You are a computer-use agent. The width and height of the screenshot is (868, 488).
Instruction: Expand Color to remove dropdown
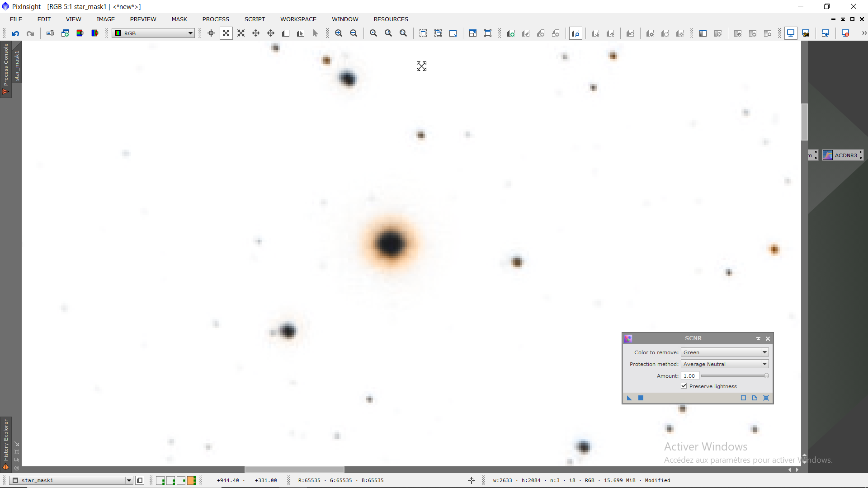coord(764,352)
